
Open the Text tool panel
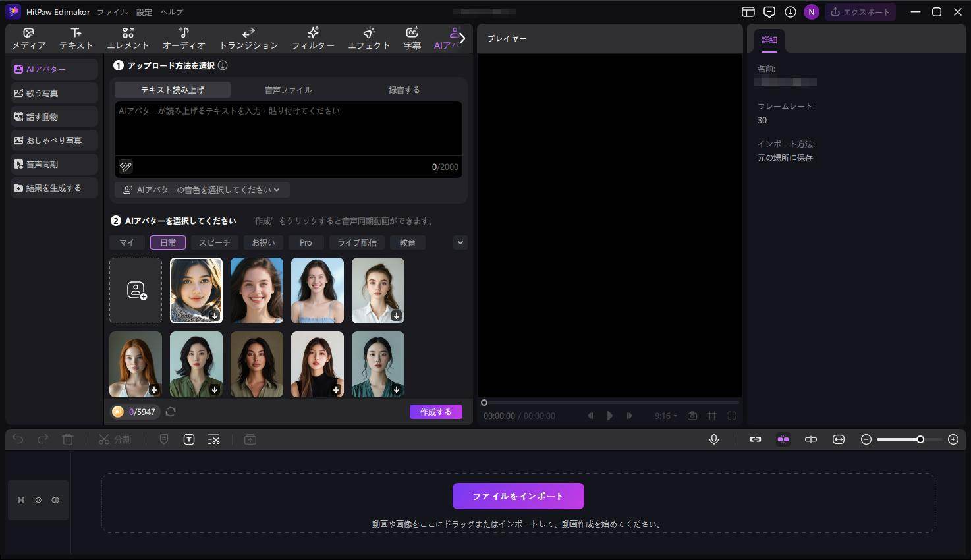click(x=76, y=38)
